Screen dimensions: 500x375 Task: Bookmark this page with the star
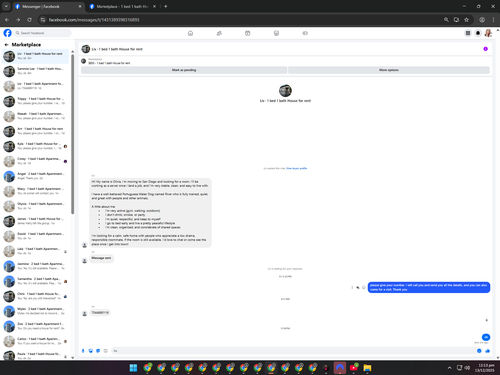pyautogui.click(x=466, y=20)
